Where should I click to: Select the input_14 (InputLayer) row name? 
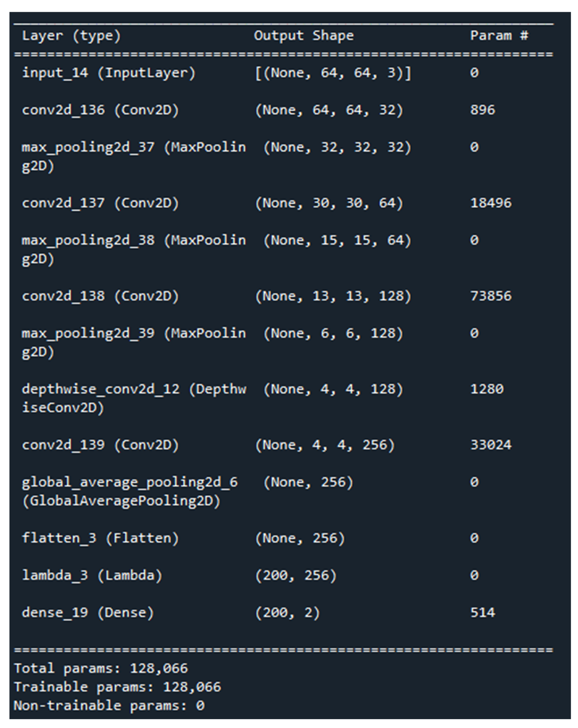108,73
